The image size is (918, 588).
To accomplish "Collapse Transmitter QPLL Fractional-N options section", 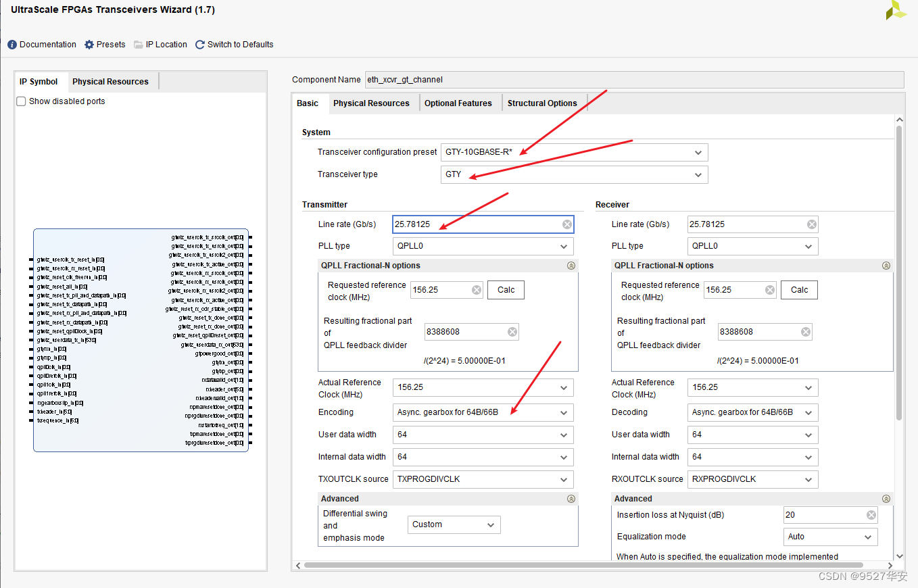I will tap(571, 266).
